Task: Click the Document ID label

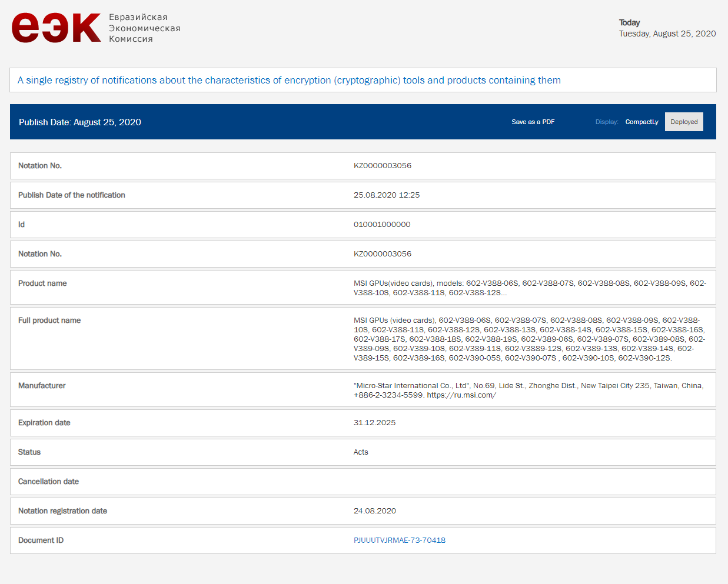Action: click(x=41, y=540)
